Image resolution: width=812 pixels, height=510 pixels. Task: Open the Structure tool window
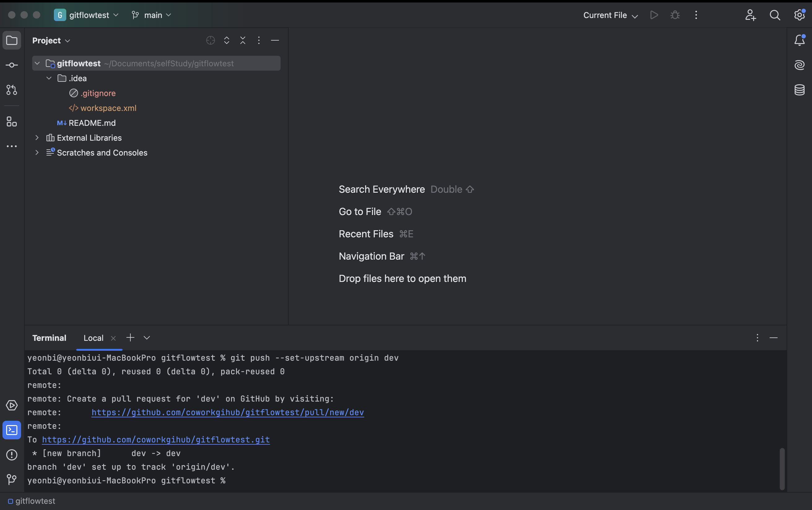(12, 122)
